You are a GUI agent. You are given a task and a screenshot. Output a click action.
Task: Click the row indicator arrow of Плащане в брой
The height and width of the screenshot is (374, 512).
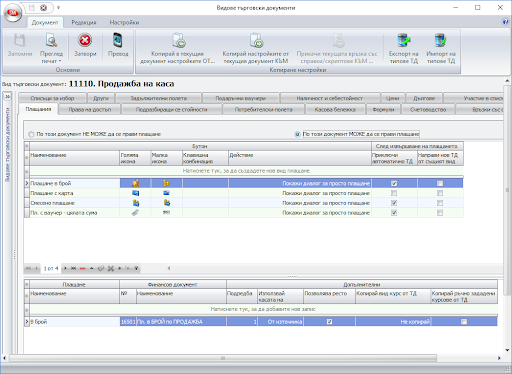27,183
